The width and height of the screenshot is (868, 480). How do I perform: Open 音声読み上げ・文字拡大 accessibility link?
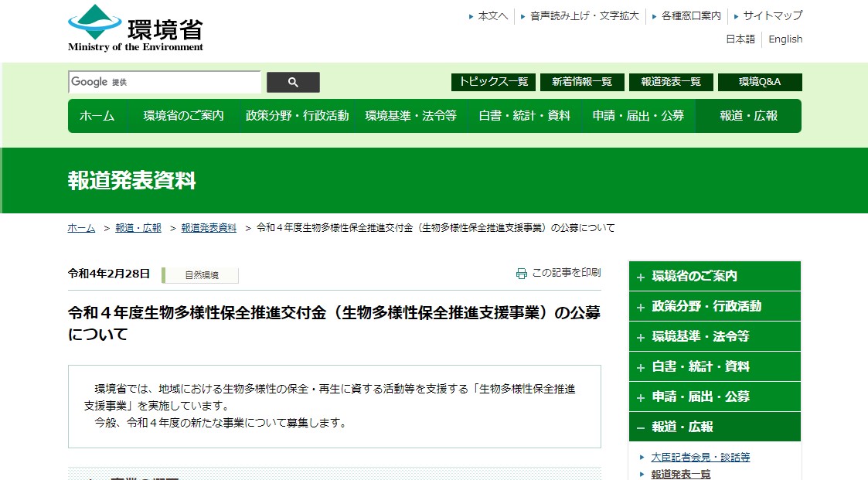tap(584, 15)
